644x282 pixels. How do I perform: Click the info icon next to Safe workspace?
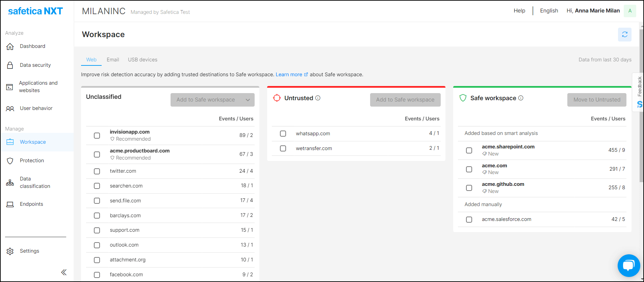tap(521, 98)
